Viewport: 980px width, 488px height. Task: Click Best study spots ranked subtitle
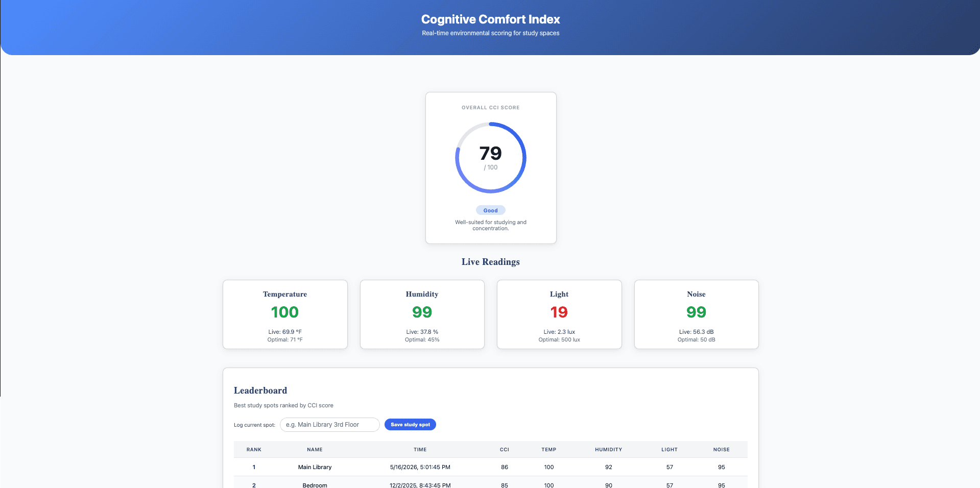[283, 405]
